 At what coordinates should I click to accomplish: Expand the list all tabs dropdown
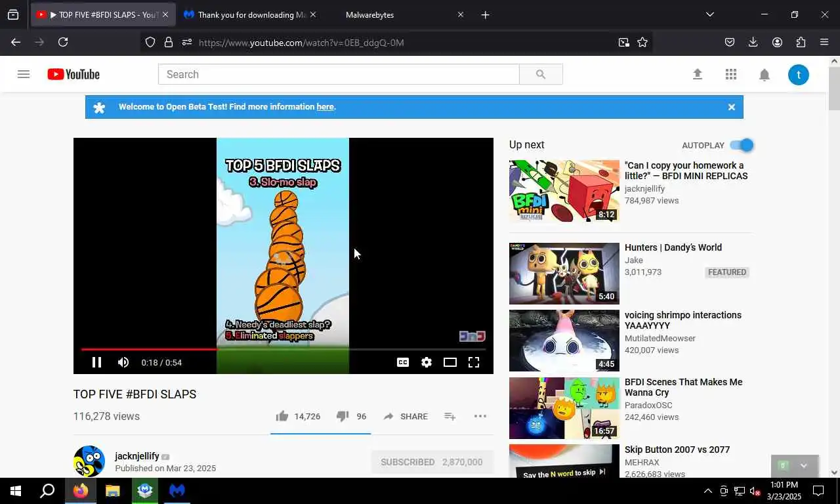pos(709,14)
